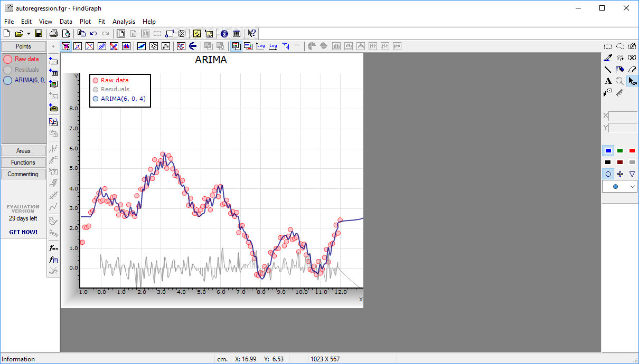Select the text 'A' tool

(608, 81)
